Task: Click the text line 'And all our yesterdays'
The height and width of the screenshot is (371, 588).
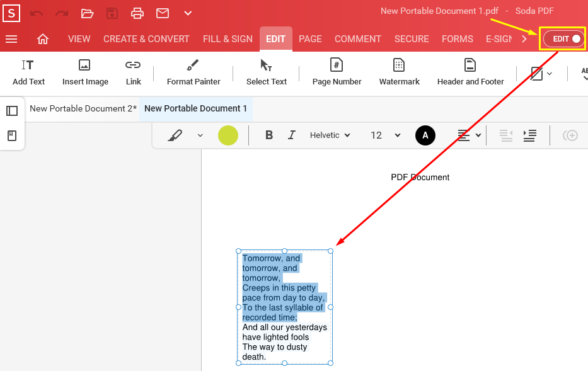Action: coord(285,327)
